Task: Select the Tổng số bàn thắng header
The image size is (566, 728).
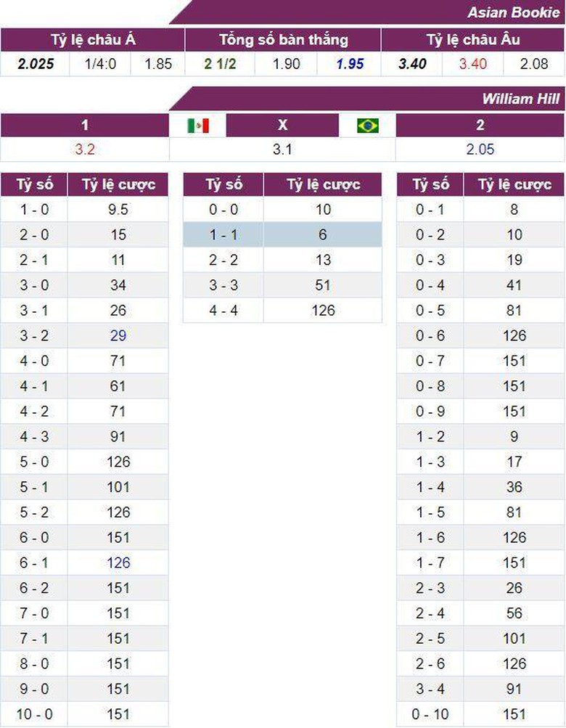Action: pyautogui.click(x=283, y=40)
